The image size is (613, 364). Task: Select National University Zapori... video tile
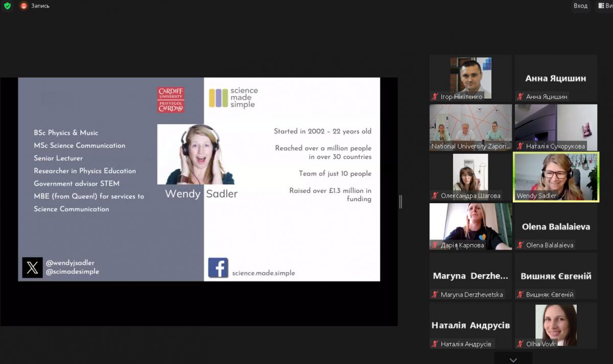[x=470, y=128]
